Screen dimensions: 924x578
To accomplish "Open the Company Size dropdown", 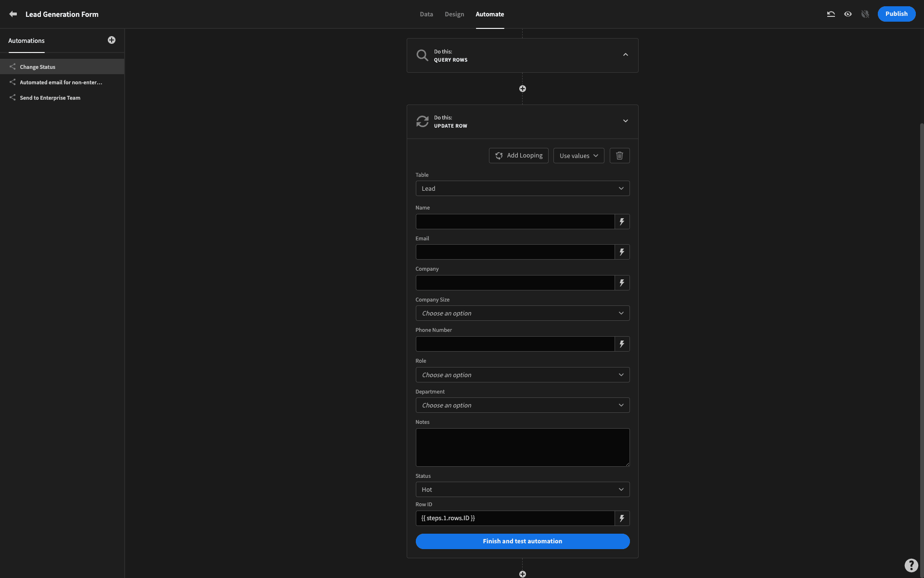I will (522, 312).
